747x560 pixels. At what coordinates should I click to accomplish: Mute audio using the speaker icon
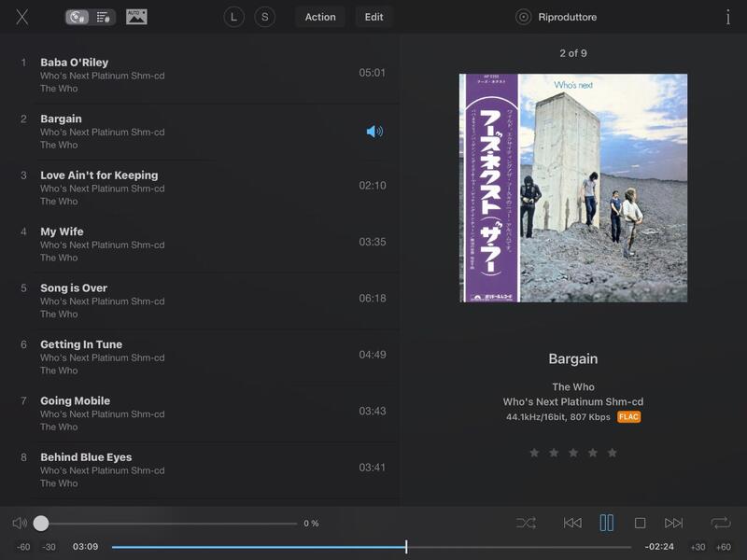pyautogui.click(x=20, y=524)
